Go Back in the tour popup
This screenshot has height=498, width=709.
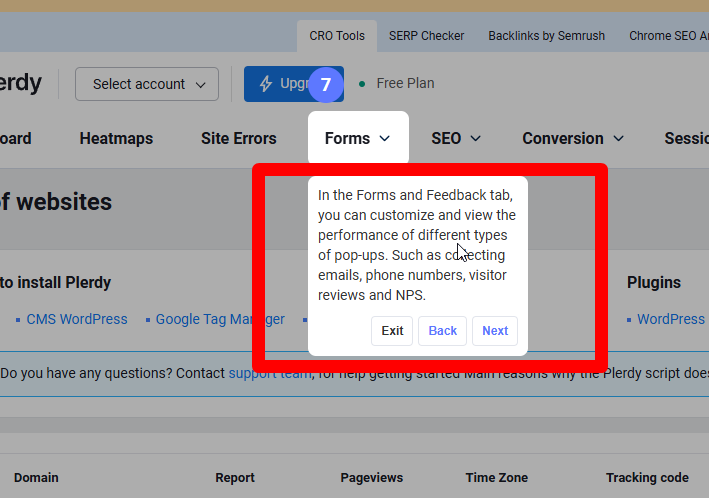tap(442, 331)
